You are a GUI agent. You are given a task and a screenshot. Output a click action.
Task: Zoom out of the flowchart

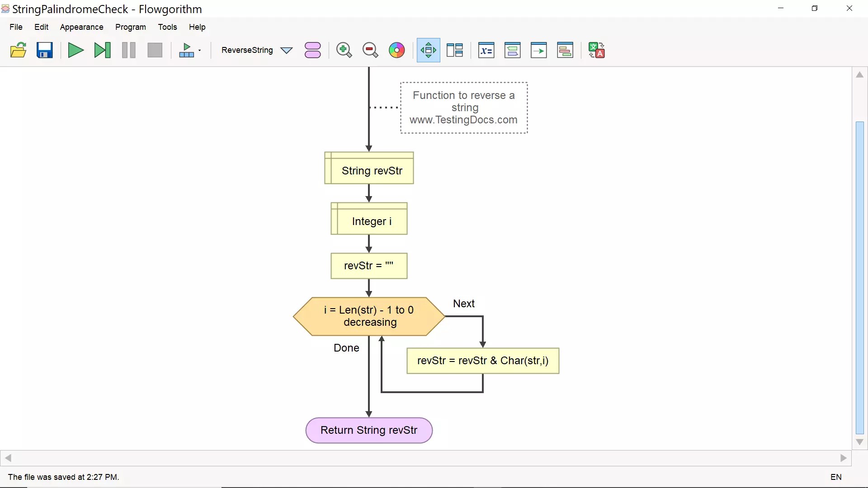[x=370, y=50]
